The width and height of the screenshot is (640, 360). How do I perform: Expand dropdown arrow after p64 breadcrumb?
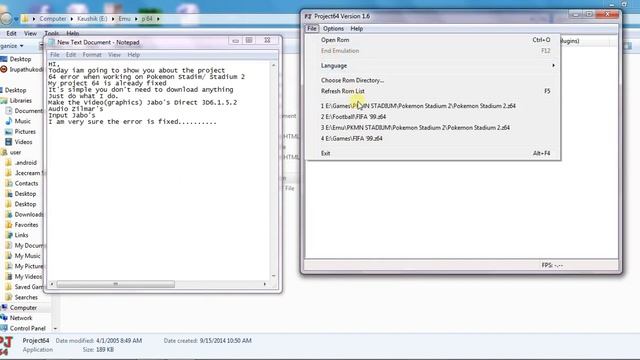pyautogui.click(x=158, y=19)
